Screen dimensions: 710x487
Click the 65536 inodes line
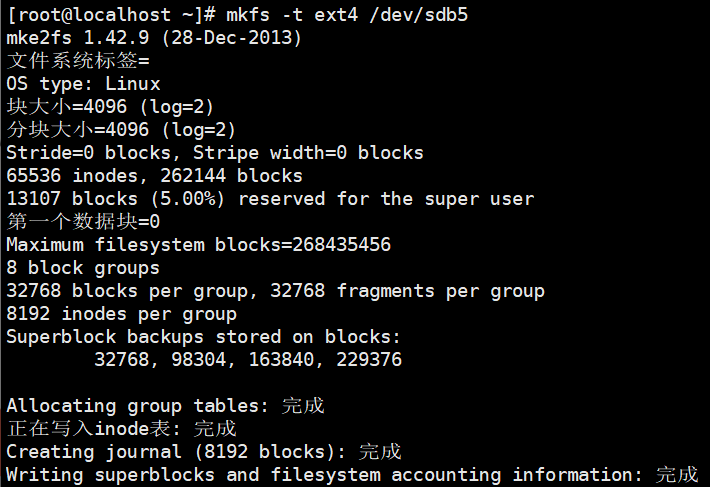[154, 176]
